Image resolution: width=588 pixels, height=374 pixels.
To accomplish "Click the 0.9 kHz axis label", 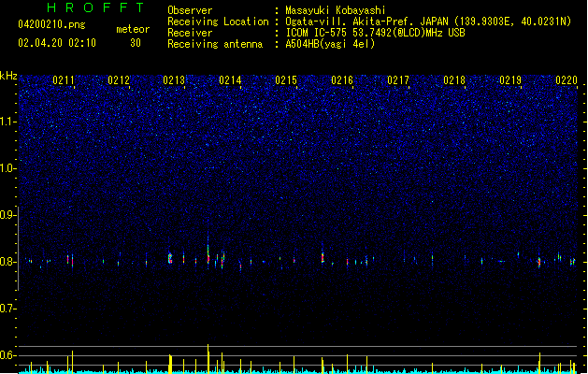I will (7, 215).
